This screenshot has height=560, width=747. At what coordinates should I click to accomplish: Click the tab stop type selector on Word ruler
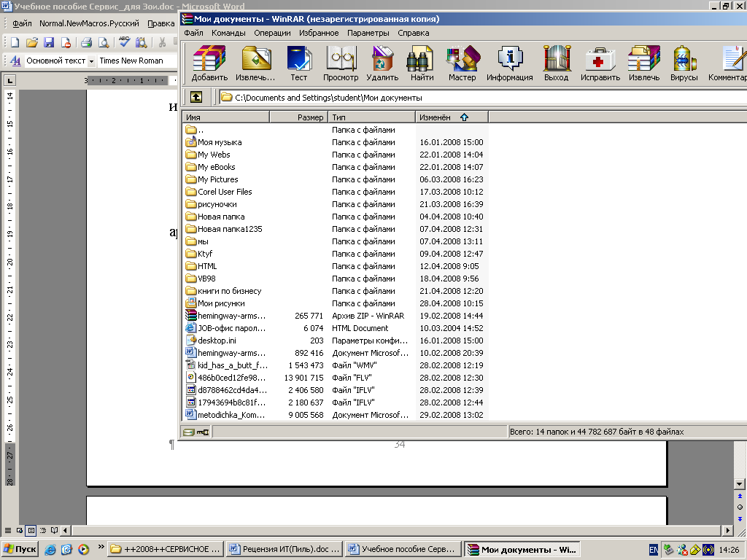pos(9,80)
